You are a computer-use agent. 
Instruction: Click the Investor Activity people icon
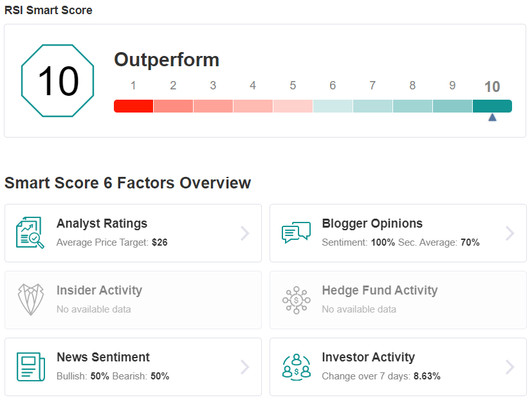(x=296, y=367)
